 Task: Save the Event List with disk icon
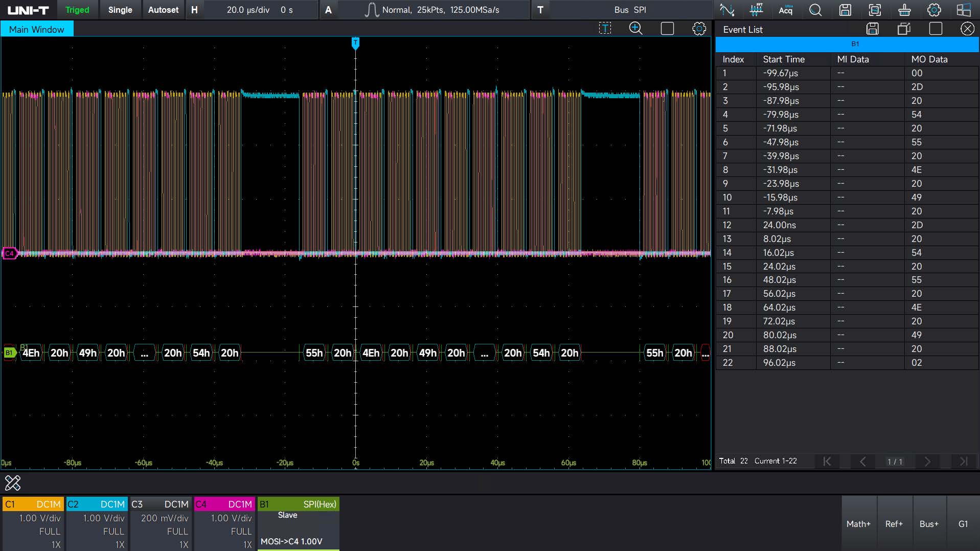[873, 29]
